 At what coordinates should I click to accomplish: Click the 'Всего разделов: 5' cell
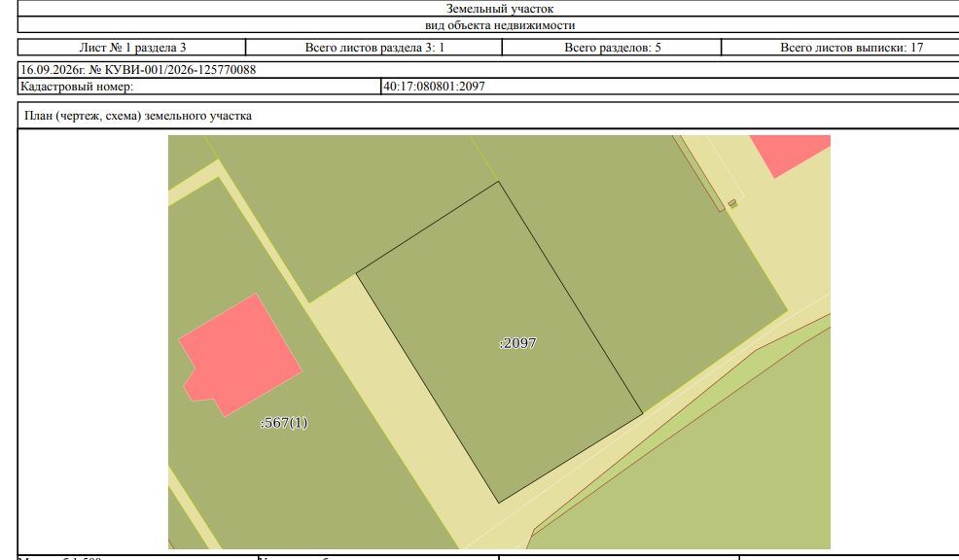coord(612,47)
